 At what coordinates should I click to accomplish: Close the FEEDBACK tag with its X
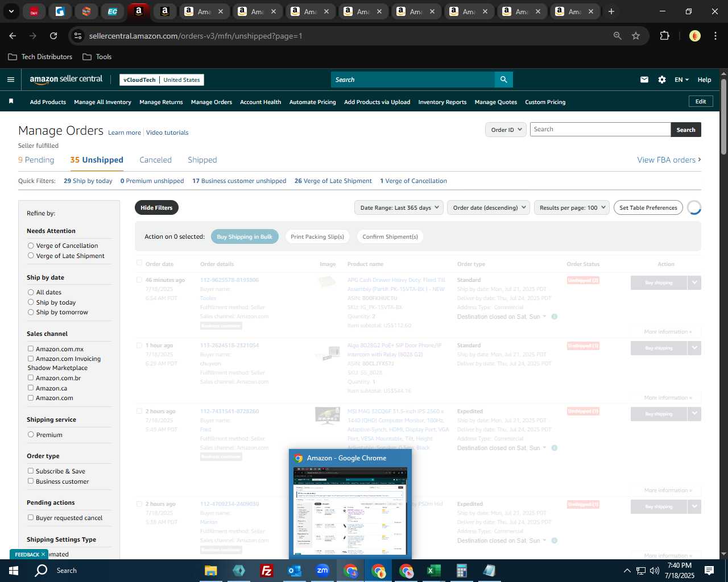click(43, 554)
